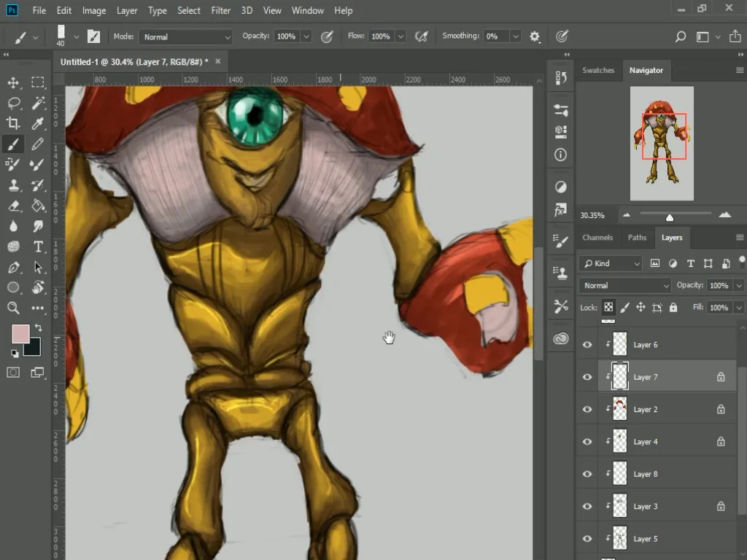Open the Creative Cloud Libraries panel icon
Screen dimensions: 747x560
[561, 338]
